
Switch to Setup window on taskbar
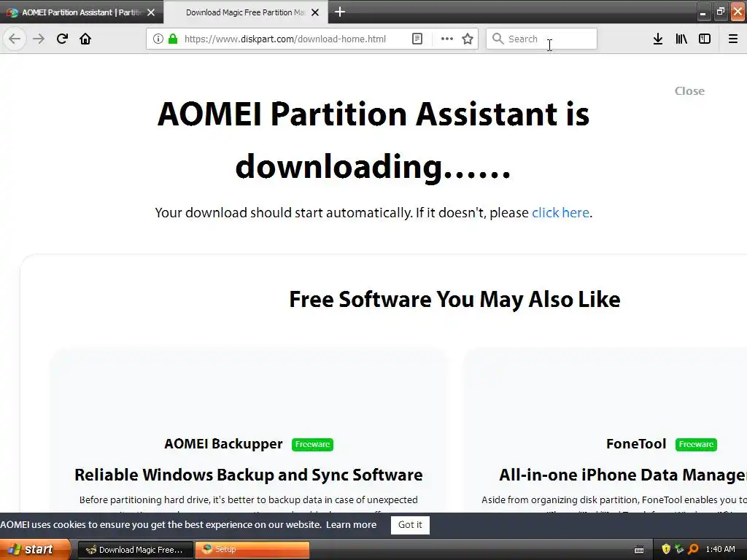pyautogui.click(x=252, y=550)
